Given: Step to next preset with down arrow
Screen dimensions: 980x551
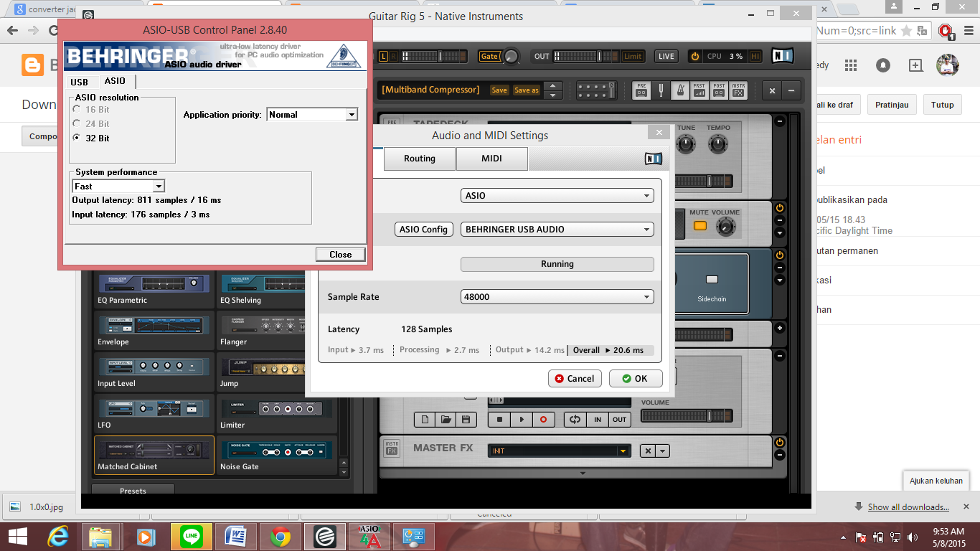Looking at the screenshot, I should point(552,95).
